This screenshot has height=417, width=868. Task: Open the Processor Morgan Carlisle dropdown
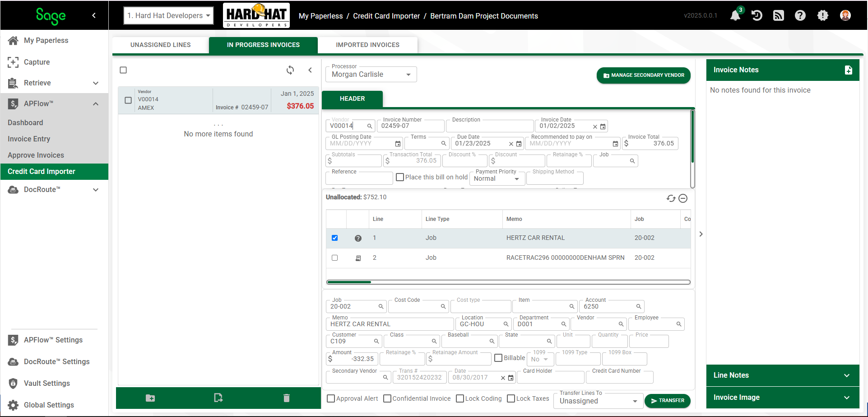tap(371, 75)
